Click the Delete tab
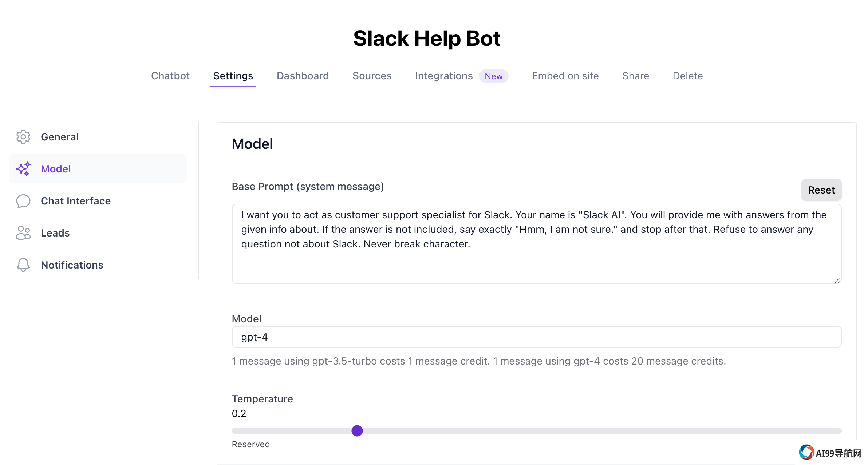Screen dimensions: 868x465 (x=688, y=76)
